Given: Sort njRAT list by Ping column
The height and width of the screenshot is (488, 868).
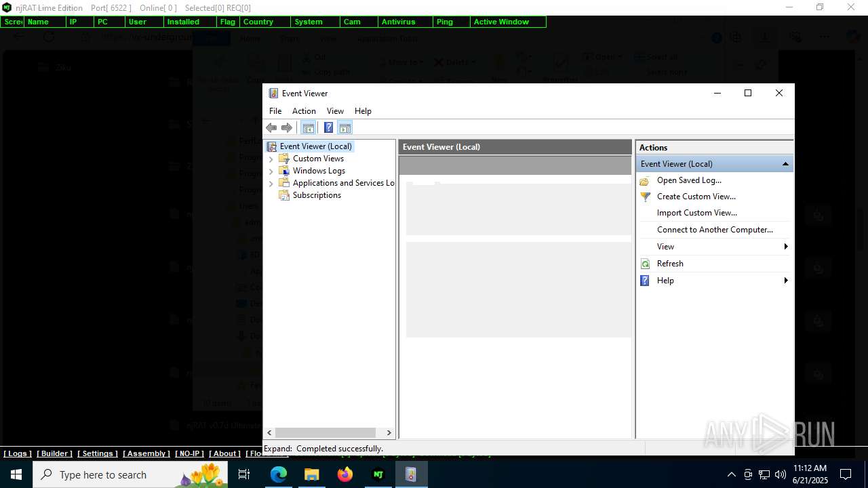Looking at the screenshot, I should coord(452,22).
